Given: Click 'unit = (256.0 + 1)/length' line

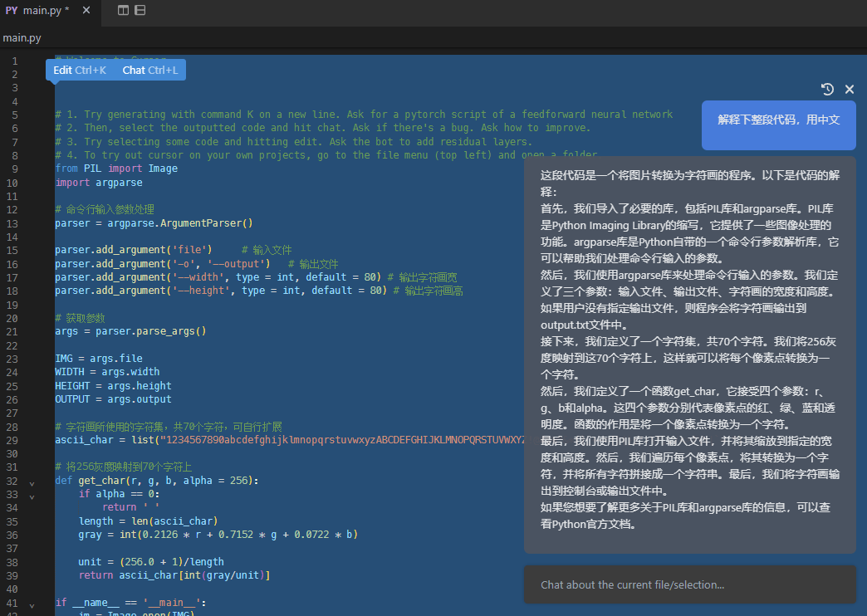Looking at the screenshot, I should tap(150, 562).
